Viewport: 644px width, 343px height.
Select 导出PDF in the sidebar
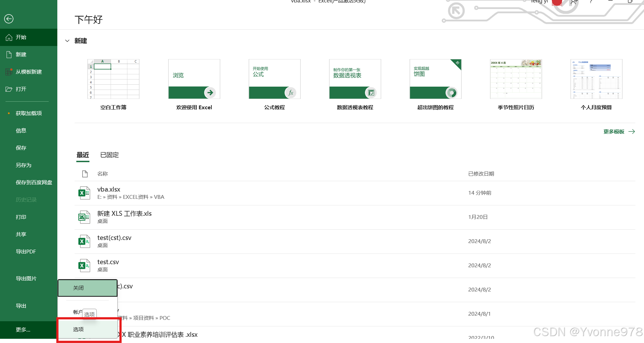29,252
